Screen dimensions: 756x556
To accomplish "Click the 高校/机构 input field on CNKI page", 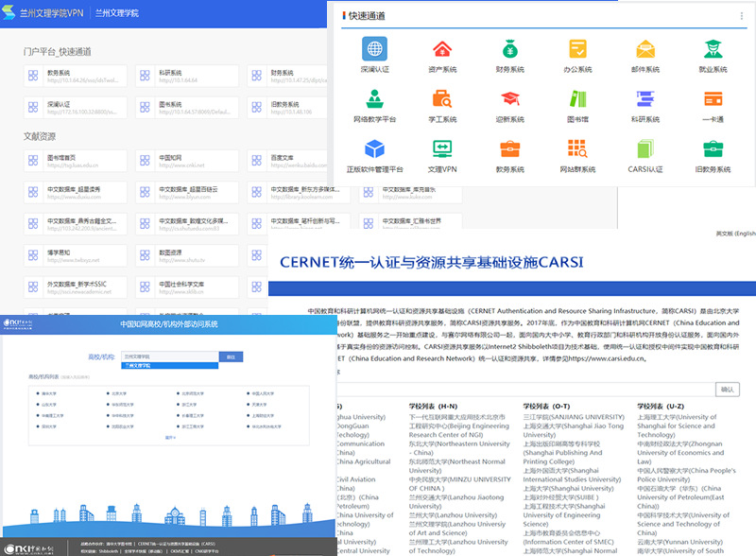I will point(170,356).
